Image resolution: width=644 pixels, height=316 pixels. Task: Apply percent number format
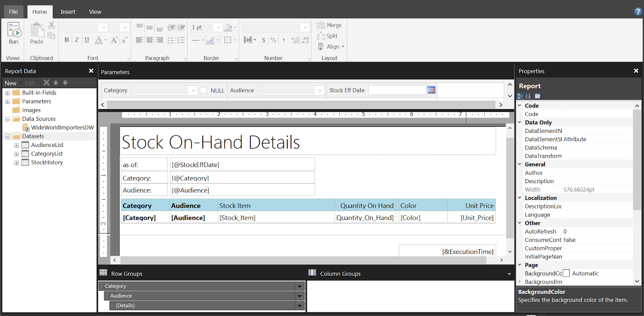273,40
